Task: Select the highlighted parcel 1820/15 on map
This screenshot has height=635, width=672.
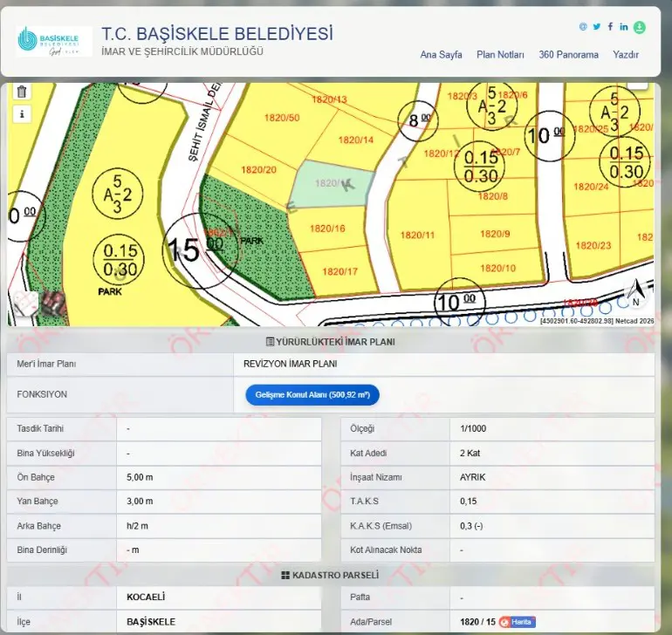Action: coord(332,184)
